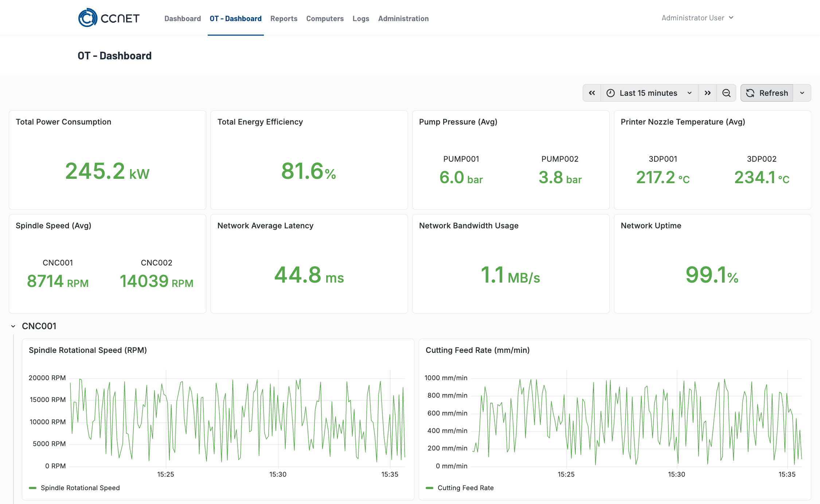The image size is (820, 504).
Task: Click the Total Energy Efficiency panel title
Action: pos(260,122)
